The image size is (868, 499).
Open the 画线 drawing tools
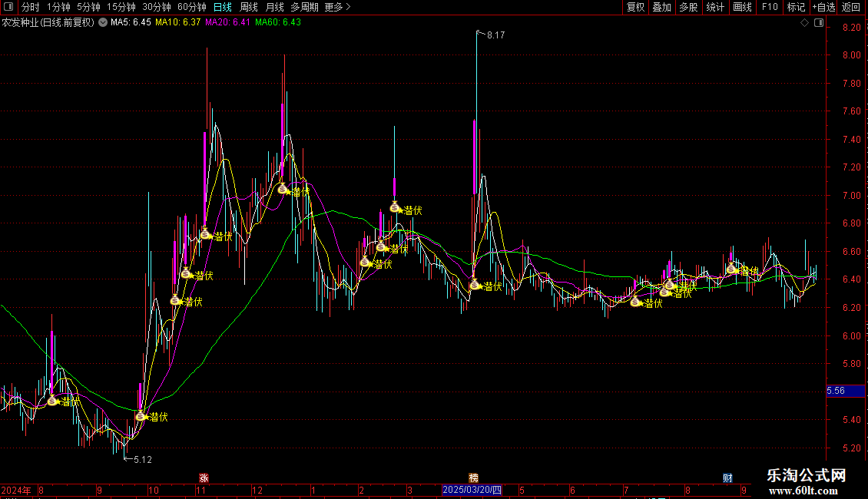point(742,7)
